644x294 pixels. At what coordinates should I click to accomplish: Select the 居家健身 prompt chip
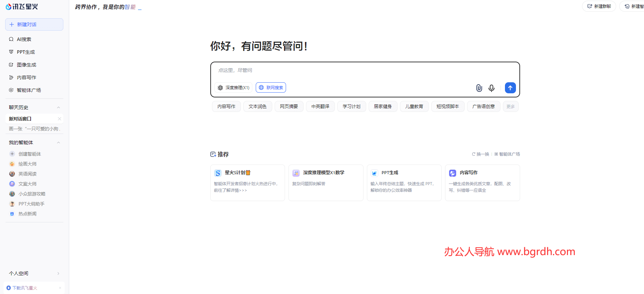click(383, 106)
